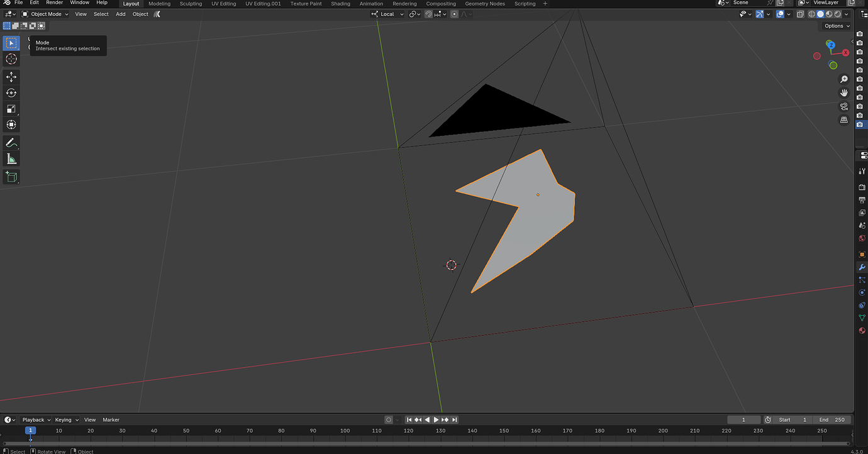Viewport: 868px width, 454px height.
Task: Open the Render menu
Action: tap(54, 3)
